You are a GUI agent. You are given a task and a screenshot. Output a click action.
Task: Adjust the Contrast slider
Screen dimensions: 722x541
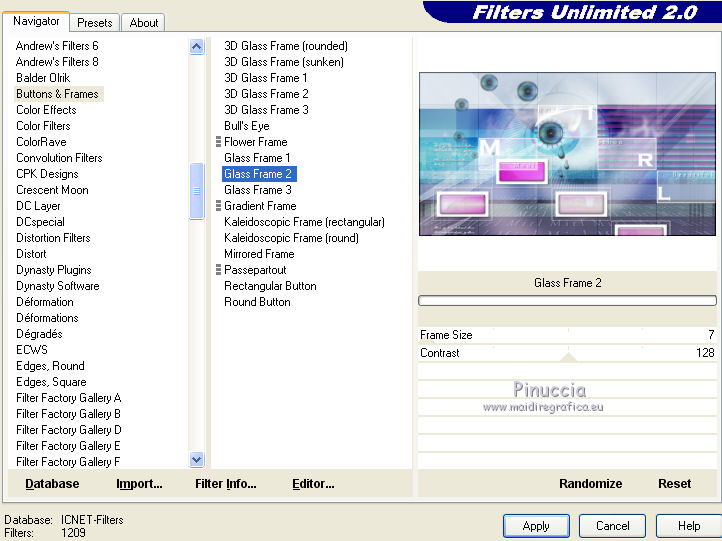coord(567,353)
